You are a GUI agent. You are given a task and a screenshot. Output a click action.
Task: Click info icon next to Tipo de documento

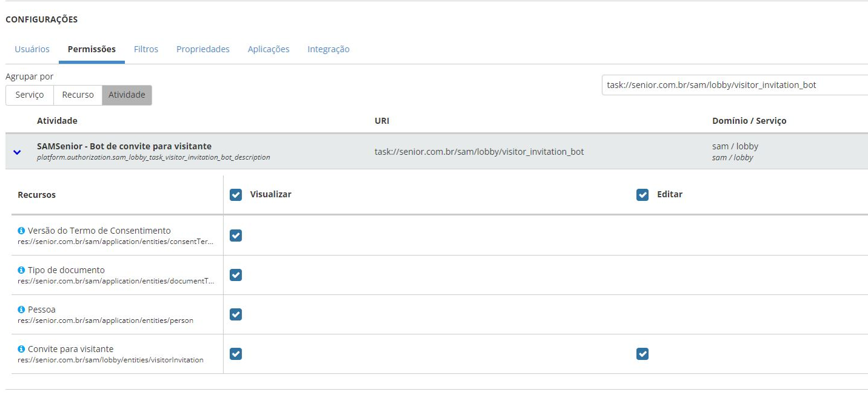[x=21, y=270]
